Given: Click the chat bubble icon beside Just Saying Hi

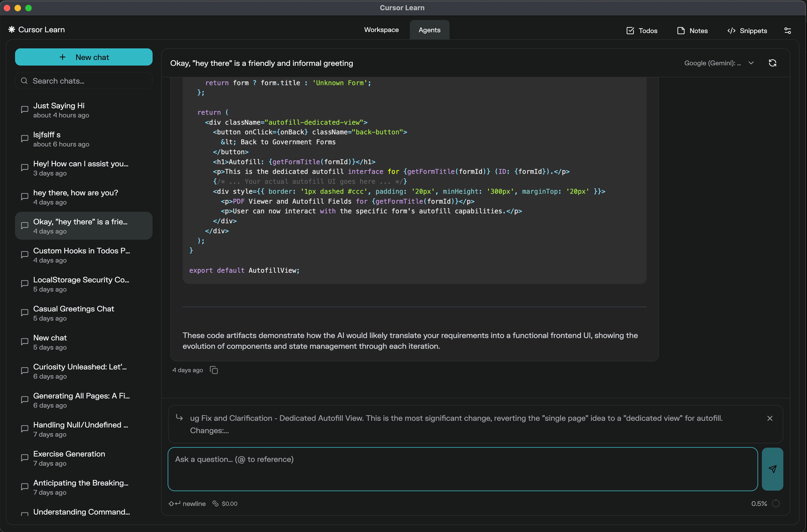Looking at the screenshot, I should 24,110.
